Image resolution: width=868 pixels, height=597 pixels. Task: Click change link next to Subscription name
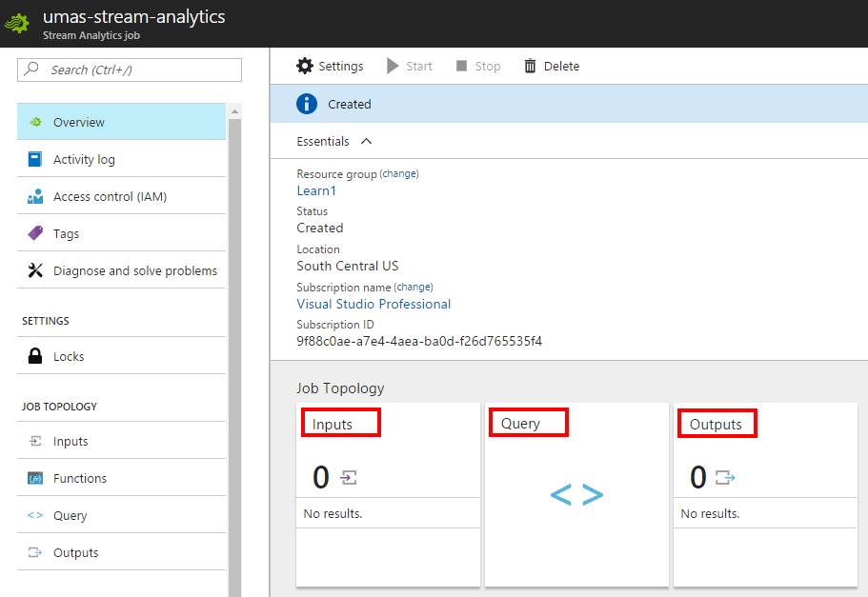414,288
